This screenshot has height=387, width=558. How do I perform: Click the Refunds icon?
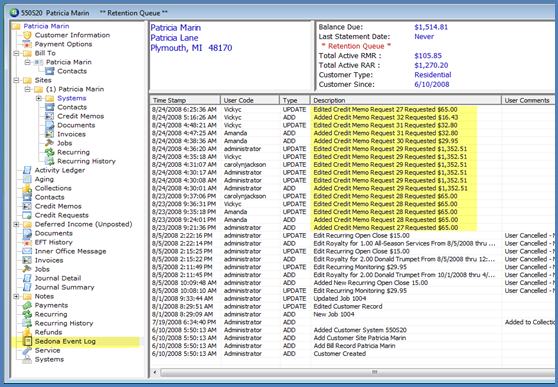[x=27, y=333]
